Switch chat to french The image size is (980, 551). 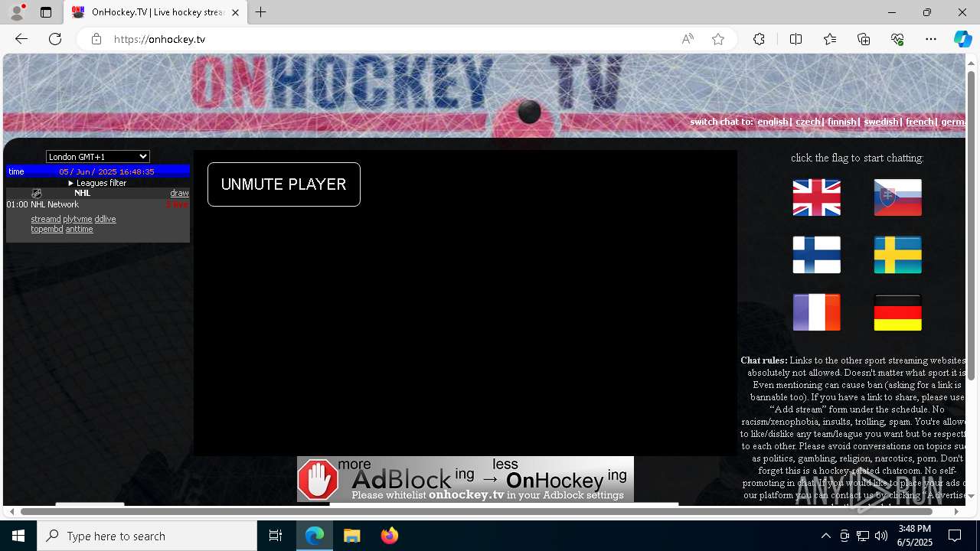[920, 122]
